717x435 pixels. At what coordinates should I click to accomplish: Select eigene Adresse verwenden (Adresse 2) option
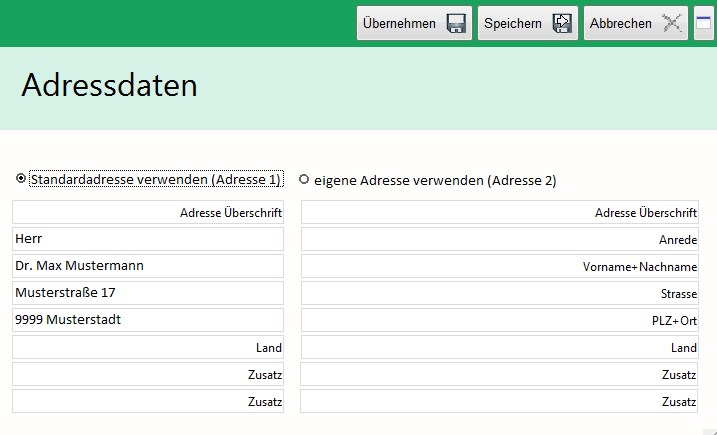(x=304, y=180)
